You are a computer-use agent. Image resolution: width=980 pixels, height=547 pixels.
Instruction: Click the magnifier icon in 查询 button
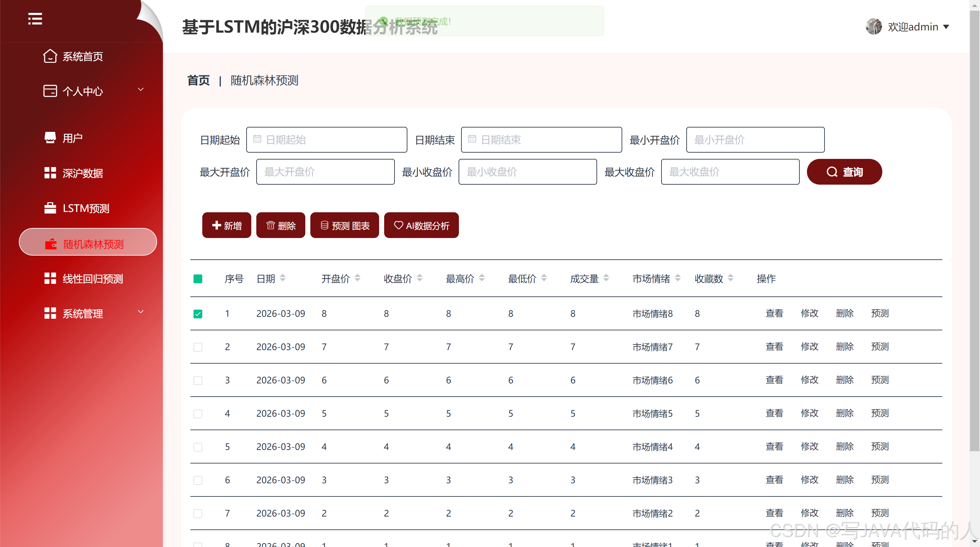pyautogui.click(x=832, y=171)
